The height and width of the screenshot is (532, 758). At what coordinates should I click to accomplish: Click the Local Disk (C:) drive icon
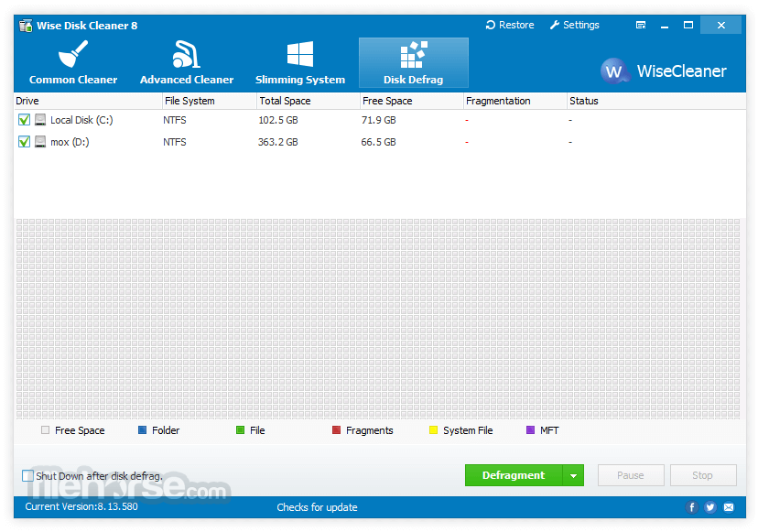(x=40, y=119)
